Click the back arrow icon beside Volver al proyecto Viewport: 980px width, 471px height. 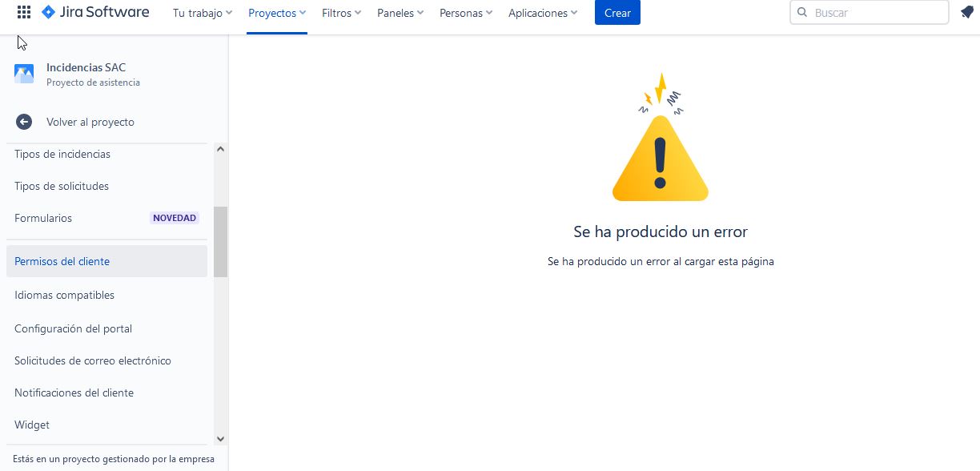[x=24, y=122]
